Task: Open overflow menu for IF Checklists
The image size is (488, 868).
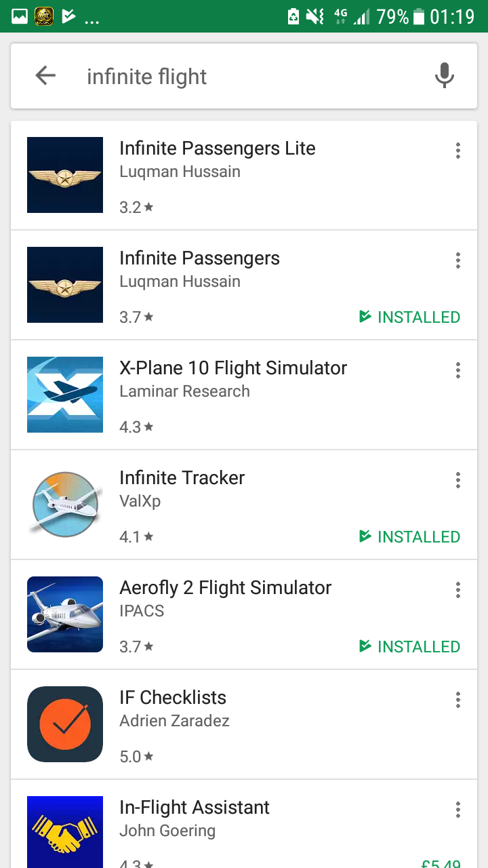Action: pyautogui.click(x=458, y=700)
